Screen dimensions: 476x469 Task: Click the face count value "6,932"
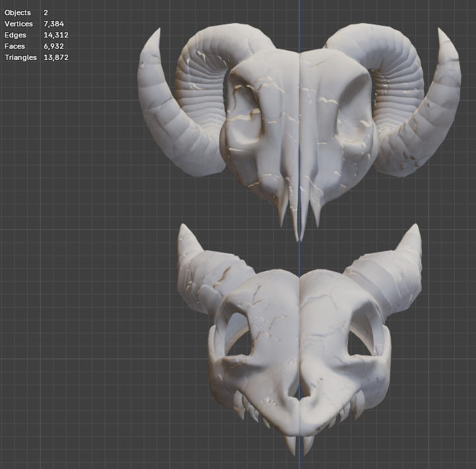54,46
